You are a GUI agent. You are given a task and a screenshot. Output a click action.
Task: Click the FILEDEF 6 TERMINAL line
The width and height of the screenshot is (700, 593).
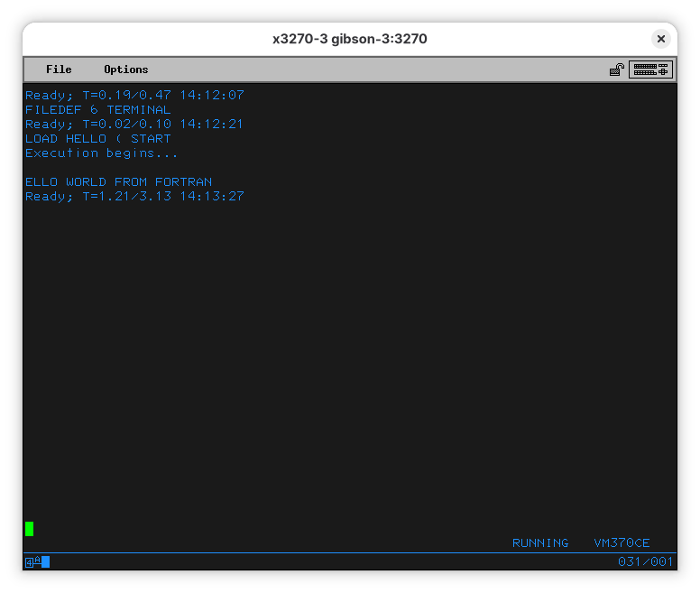pos(97,109)
